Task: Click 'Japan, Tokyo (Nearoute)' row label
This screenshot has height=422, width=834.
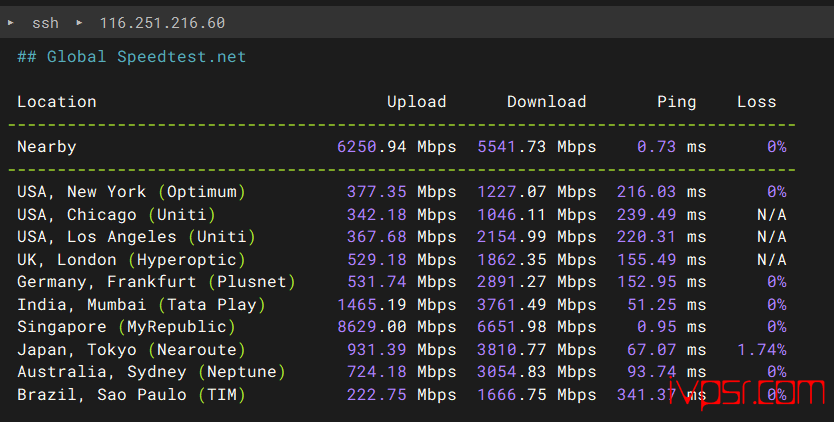Action: [x=131, y=350]
